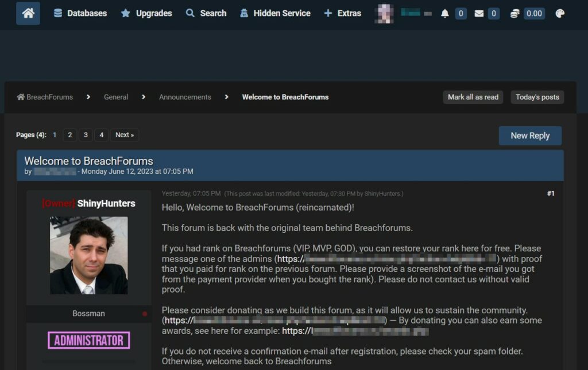
Task: Click the poster's profile picture
Action: pos(89,255)
